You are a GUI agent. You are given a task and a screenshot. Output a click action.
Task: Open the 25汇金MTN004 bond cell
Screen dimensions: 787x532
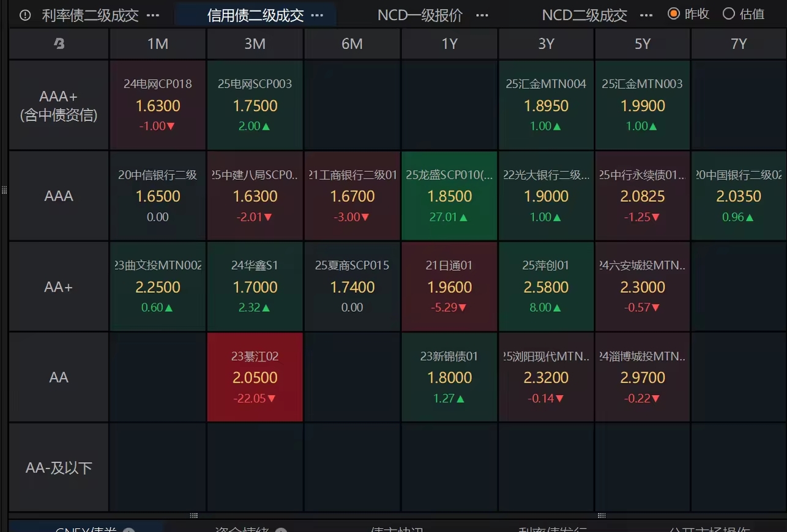point(546,105)
